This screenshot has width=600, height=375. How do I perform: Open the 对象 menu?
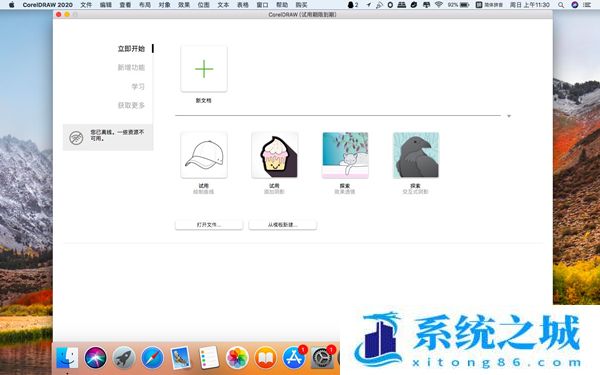point(164,5)
